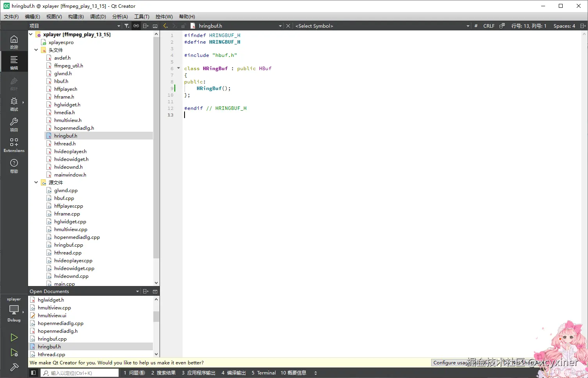The height and width of the screenshot is (378, 588).
Task: Open hmultiview.ui in Open Documents
Action: tap(52, 315)
